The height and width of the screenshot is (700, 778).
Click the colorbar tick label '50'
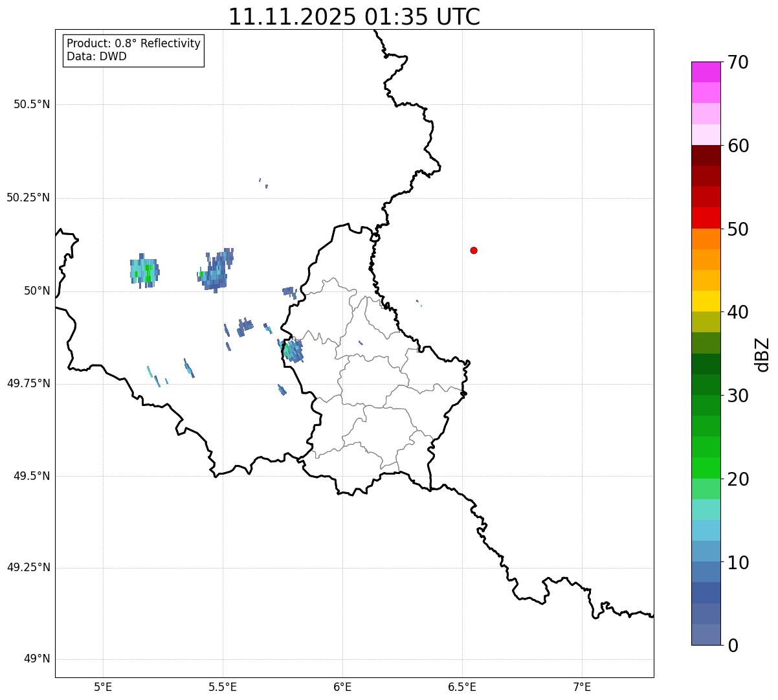(739, 229)
